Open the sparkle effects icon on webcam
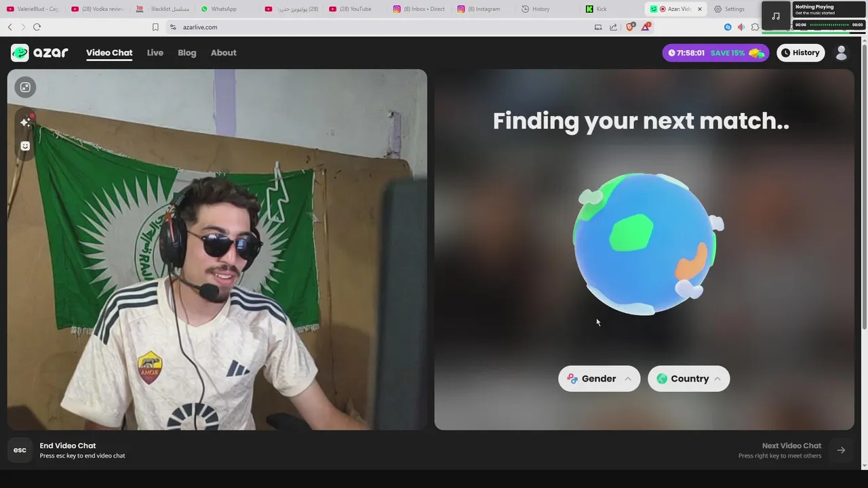Screen dimensions: 868x488 click(25, 122)
